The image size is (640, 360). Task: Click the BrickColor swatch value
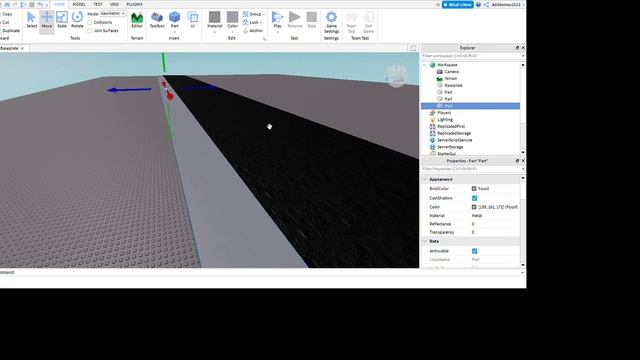point(474,189)
